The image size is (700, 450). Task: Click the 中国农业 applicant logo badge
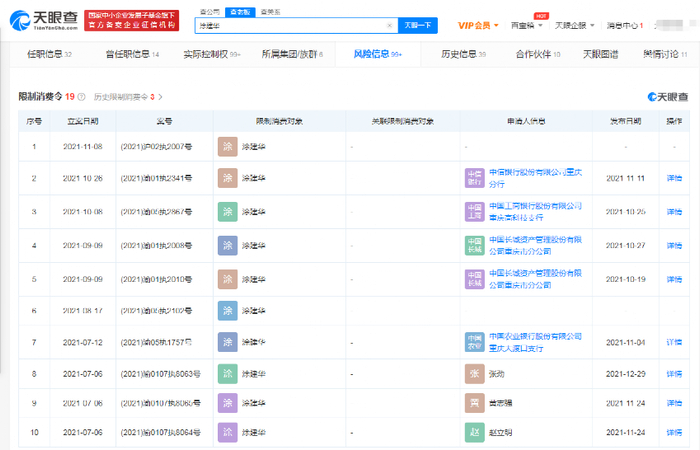pyautogui.click(x=474, y=342)
